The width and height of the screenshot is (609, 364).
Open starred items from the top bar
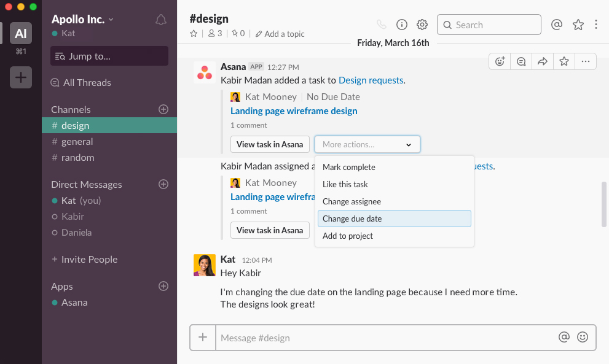[x=578, y=24]
